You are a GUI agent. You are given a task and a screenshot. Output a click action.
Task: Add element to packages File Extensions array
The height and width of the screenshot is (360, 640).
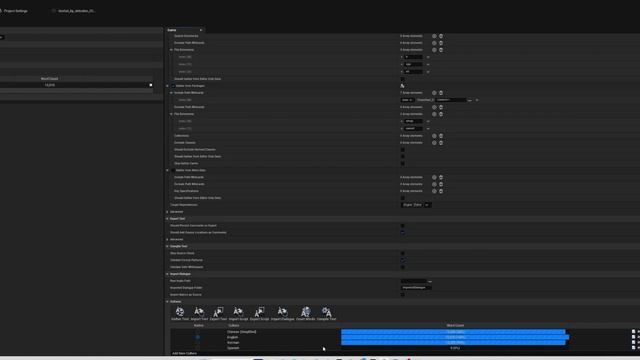(x=434, y=114)
